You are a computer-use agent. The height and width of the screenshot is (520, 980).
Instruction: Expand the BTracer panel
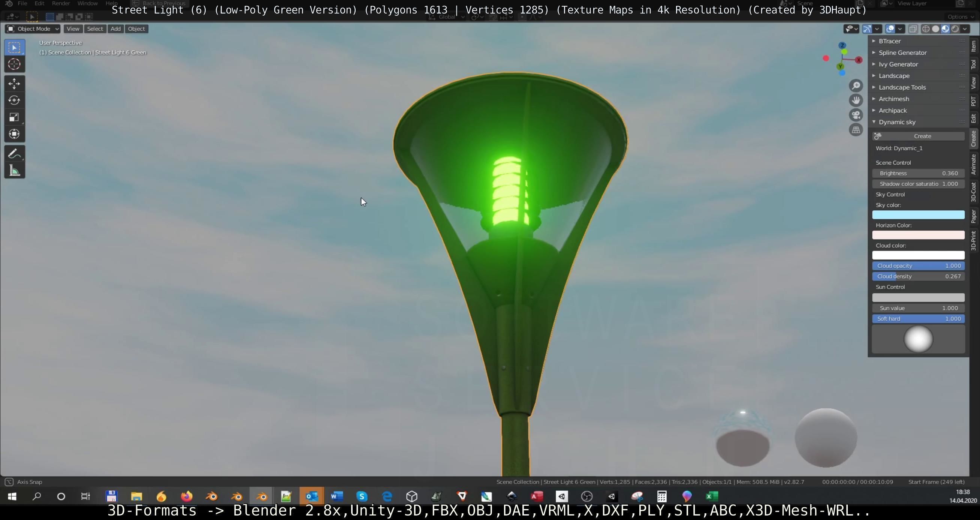918,41
